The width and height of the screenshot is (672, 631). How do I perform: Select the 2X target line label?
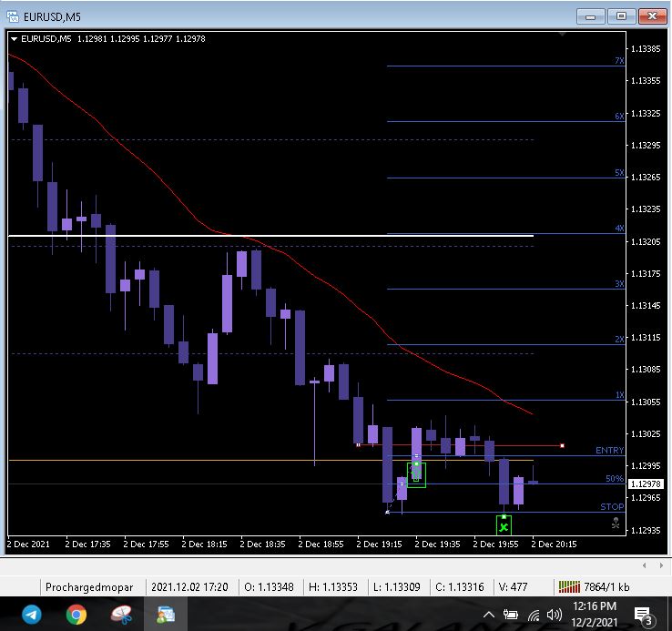tap(619, 339)
